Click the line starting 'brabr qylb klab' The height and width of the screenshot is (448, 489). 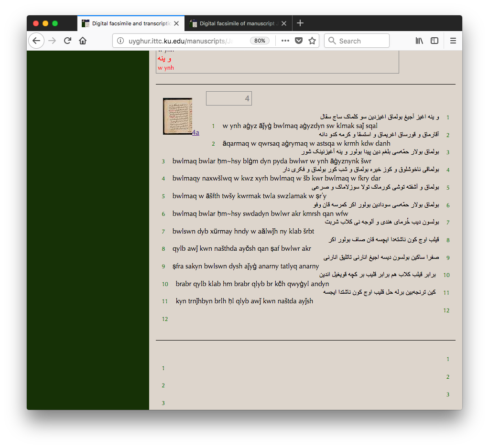(x=252, y=284)
